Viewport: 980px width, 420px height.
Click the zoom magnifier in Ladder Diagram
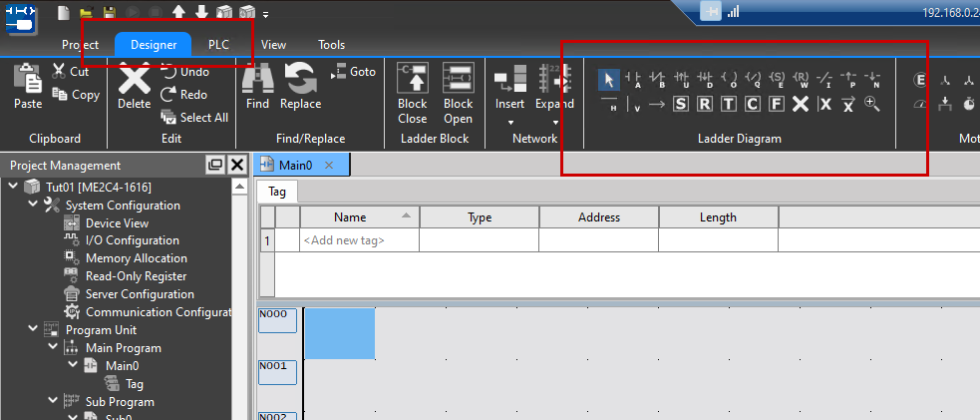pyautogui.click(x=872, y=104)
